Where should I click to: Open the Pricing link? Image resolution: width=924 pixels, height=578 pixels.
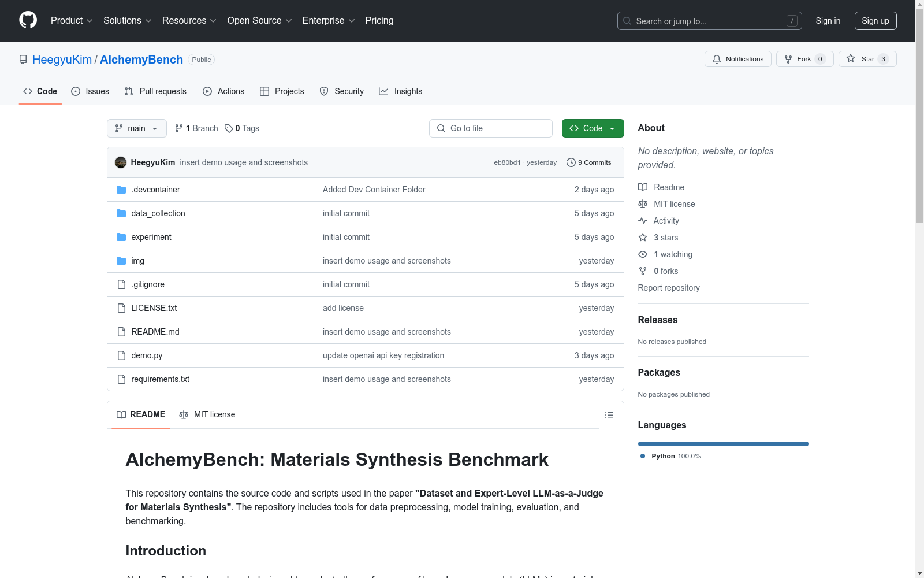379,21
